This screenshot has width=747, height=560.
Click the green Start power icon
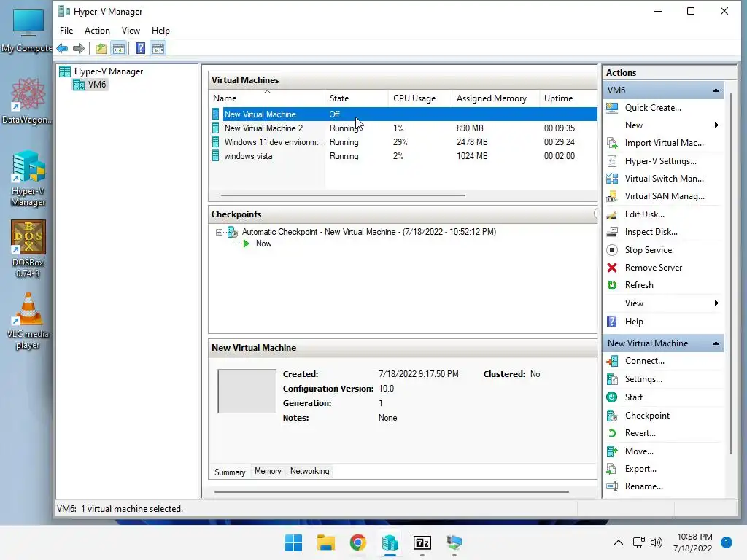(x=612, y=397)
